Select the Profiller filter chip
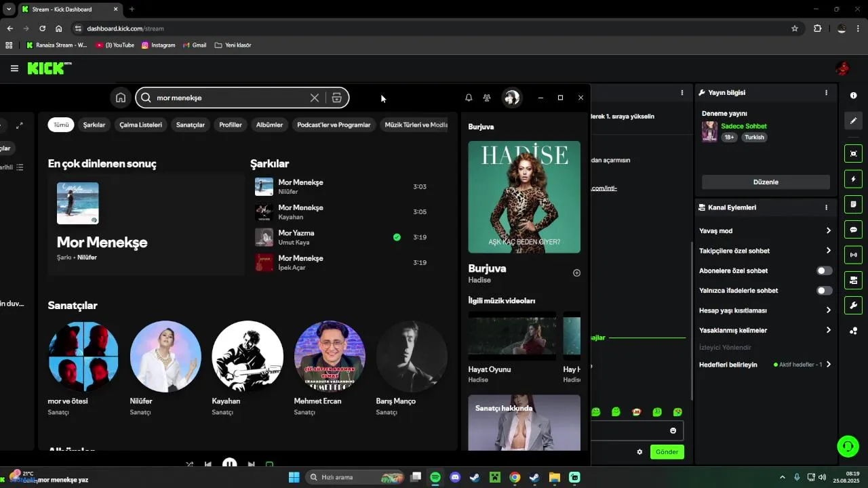 (231, 125)
